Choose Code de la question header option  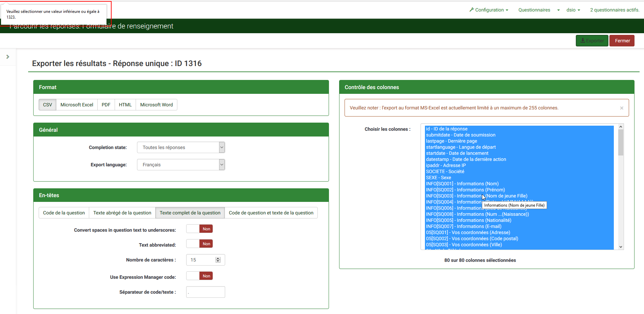click(64, 213)
